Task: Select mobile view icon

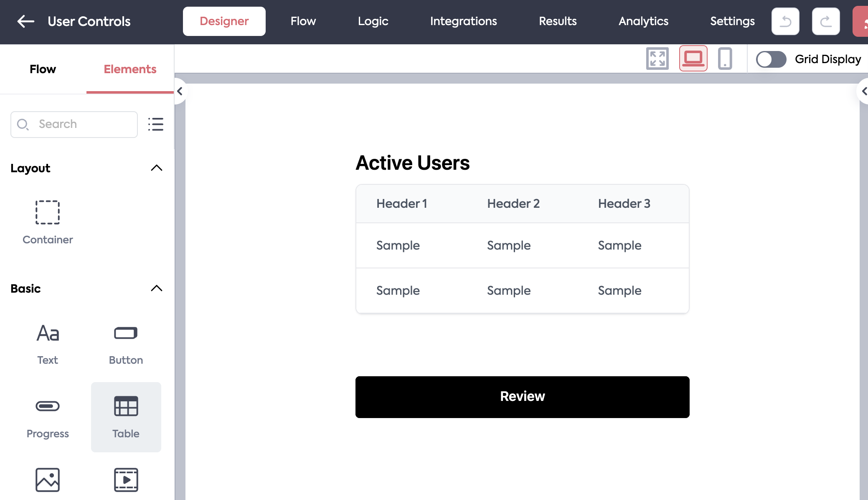Action: click(x=725, y=59)
